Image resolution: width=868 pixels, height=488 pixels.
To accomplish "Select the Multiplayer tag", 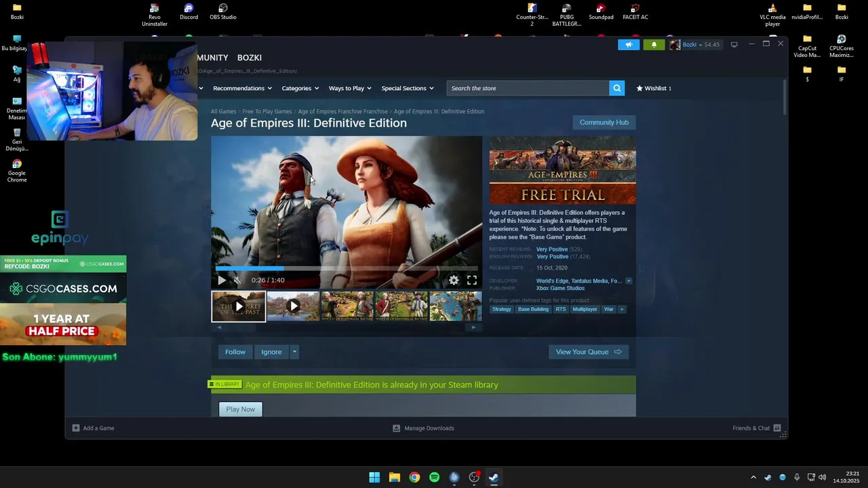I will pyautogui.click(x=585, y=309).
